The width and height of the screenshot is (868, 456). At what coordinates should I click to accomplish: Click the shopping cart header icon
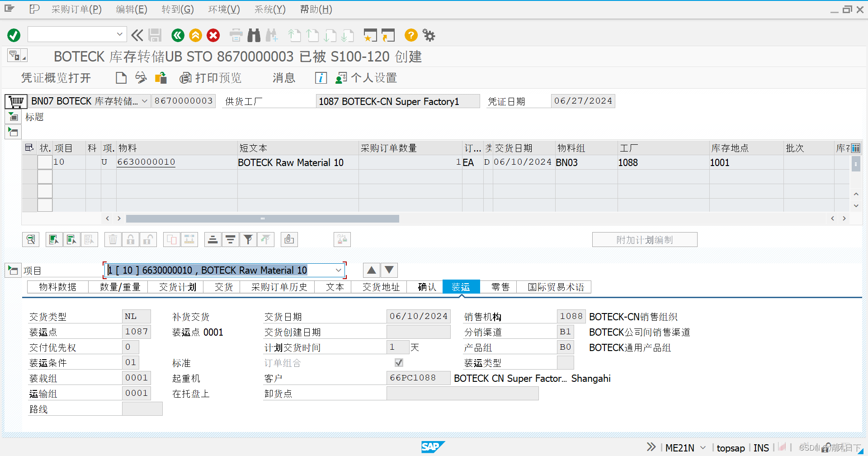(x=16, y=101)
